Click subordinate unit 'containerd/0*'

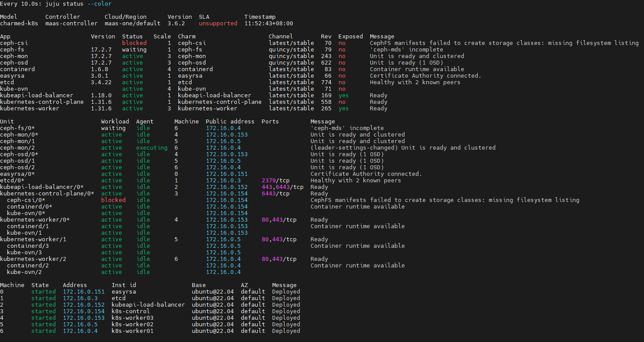(30, 207)
